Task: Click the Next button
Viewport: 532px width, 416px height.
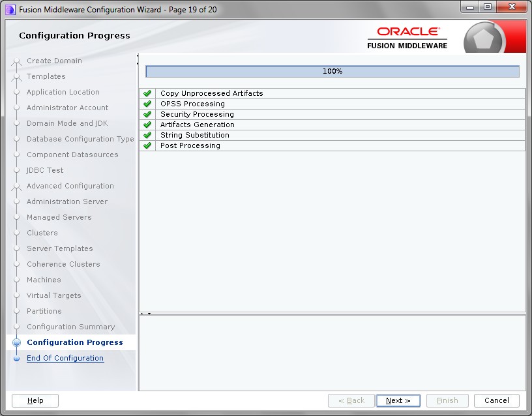Action: pos(398,400)
